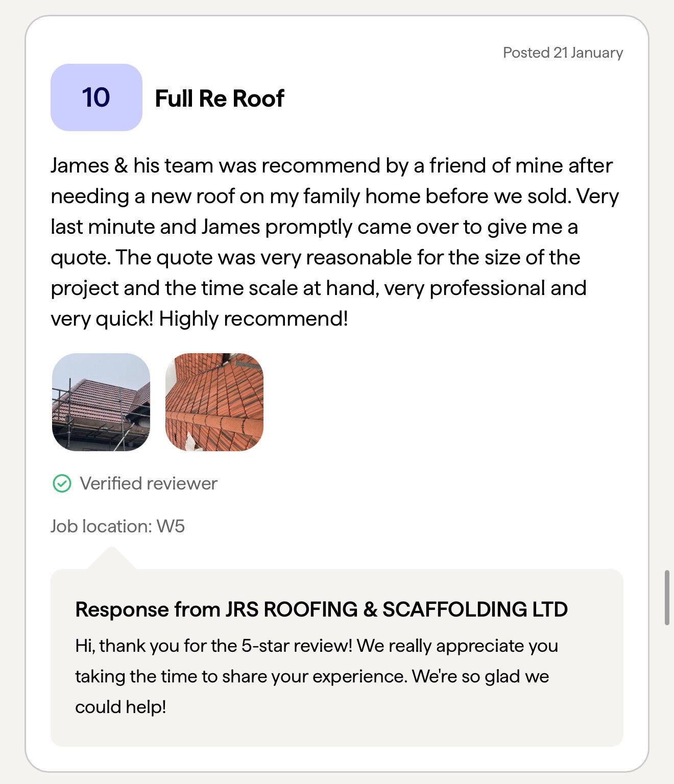674x784 pixels.
Task: Click the W5 postcode
Action: (x=171, y=526)
